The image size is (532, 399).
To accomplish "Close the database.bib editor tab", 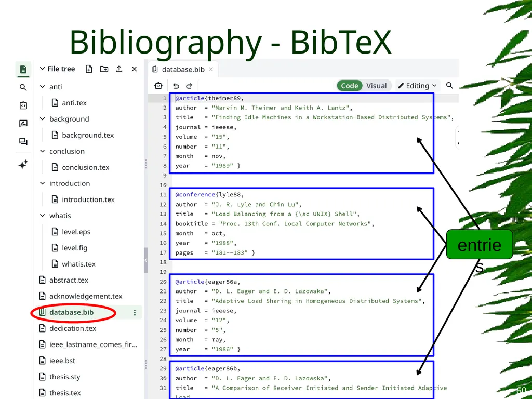I will click(x=211, y=69).
